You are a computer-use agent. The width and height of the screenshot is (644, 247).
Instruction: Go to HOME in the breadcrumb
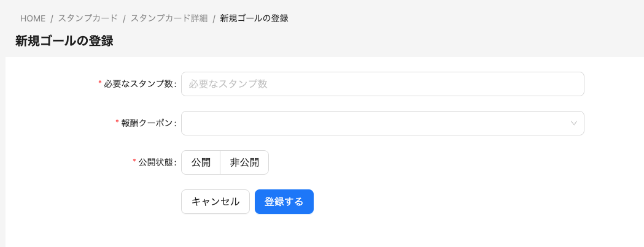pyautogui.click(x=33, y=18)
